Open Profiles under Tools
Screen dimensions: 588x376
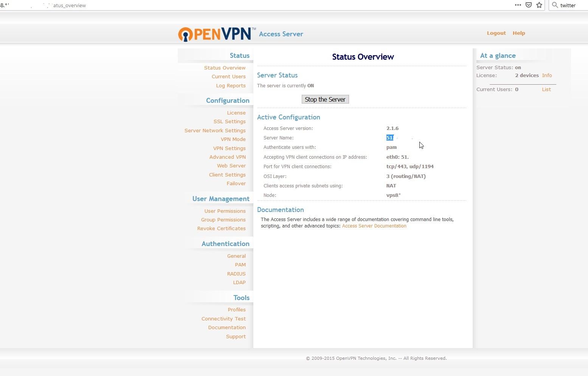point(237,309)
